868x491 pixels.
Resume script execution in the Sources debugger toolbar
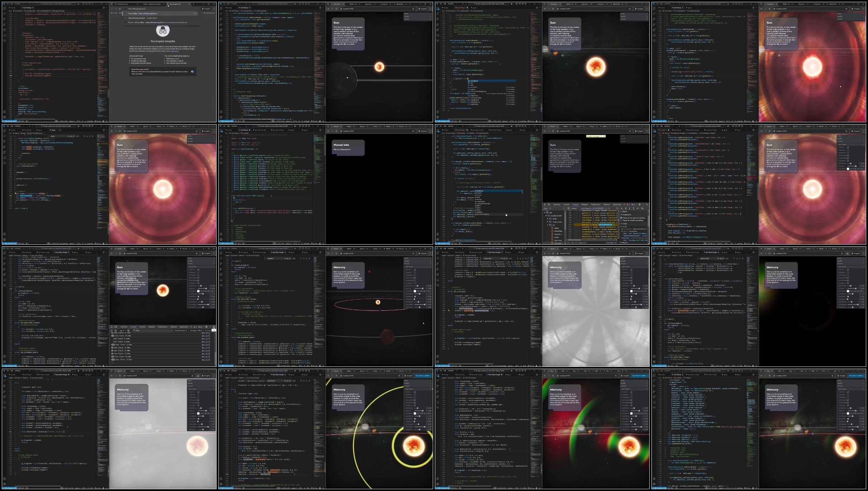622,208
